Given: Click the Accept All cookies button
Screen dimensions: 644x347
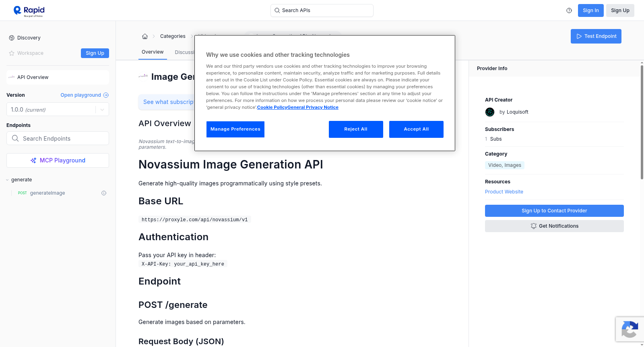Looking at the screenshot, I should (x=416, y=129).
